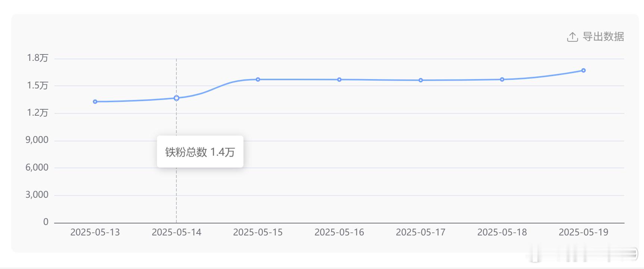Click the 1.5万 y-axis label
Viewport: 644px width, 269px height.
coord(37,85)
